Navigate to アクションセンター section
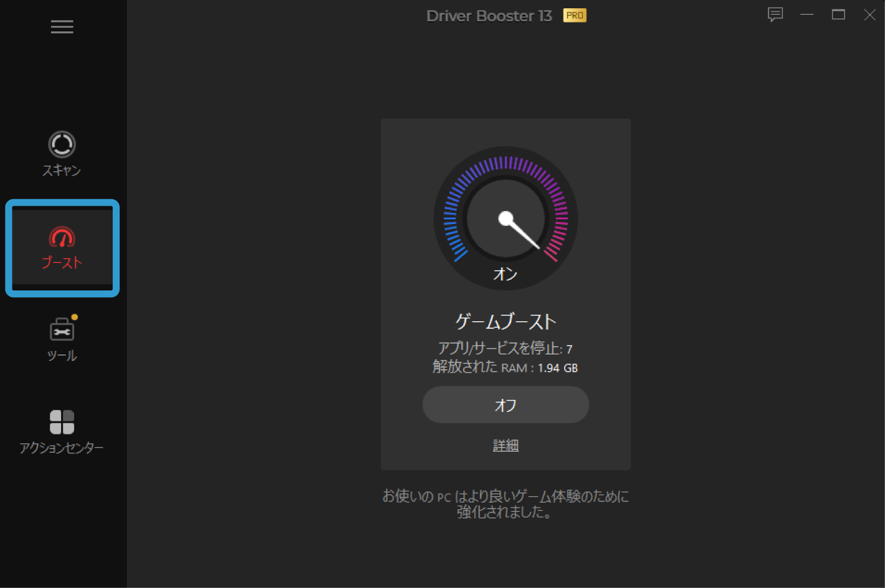The height and width of the screenshot is (588, 885). [x=62, y=431]
